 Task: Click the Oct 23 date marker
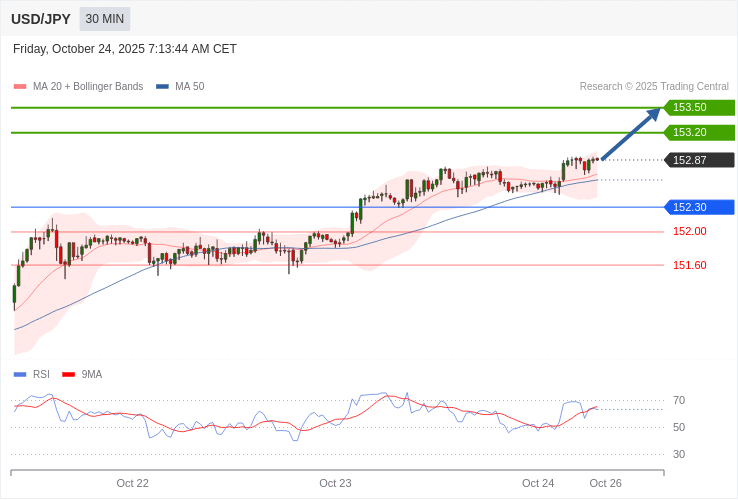(335, 483)
